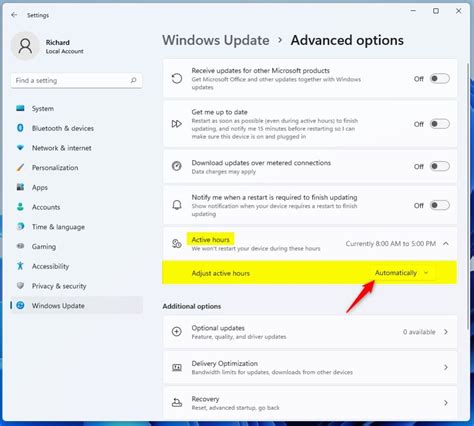This screenshot has height=426, width=474.
Task: Click the back arrow in Settings
Action: 14,15
